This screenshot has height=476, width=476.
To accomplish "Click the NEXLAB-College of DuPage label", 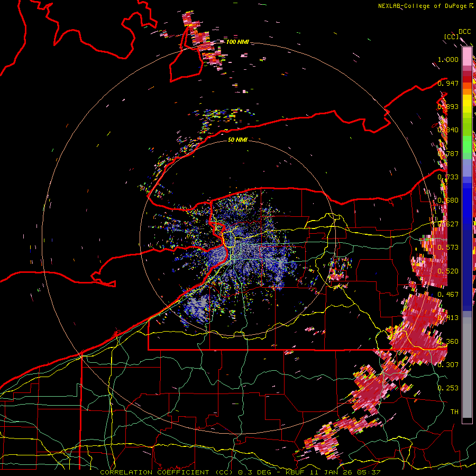I will click(x=422, y=6).
